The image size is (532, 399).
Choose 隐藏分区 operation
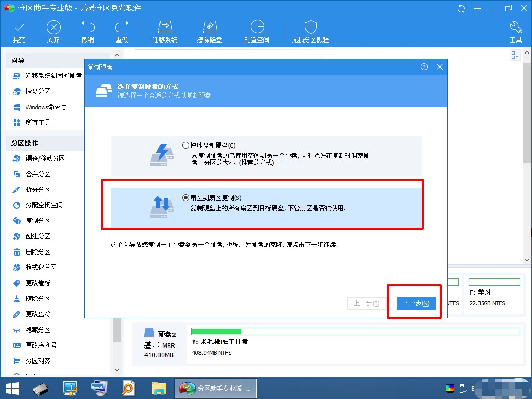tap(32, 330)
